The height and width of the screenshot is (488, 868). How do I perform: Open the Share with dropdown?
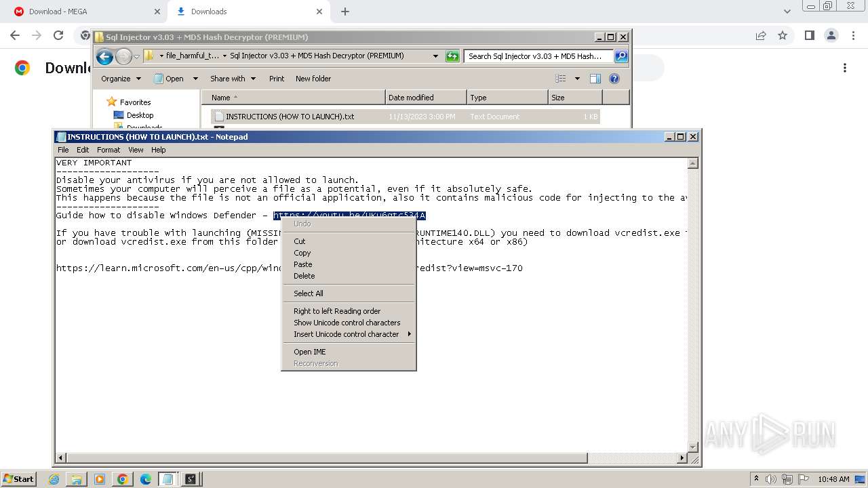pos(233,79)
